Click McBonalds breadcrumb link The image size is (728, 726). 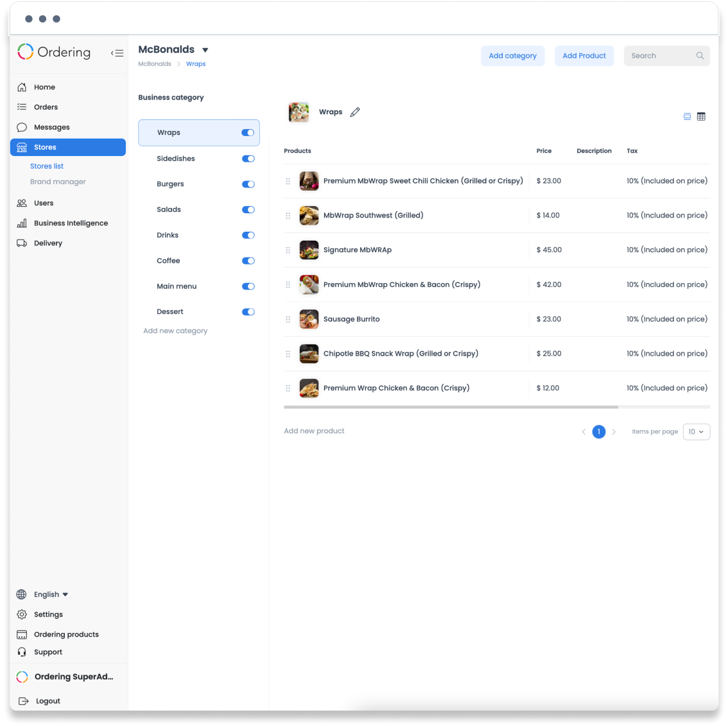155,64
